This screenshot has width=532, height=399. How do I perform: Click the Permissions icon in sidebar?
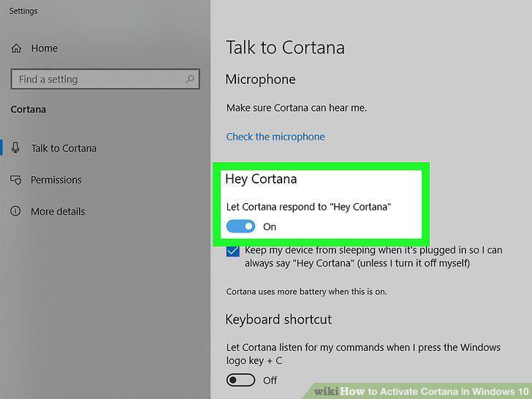(15, 180)
